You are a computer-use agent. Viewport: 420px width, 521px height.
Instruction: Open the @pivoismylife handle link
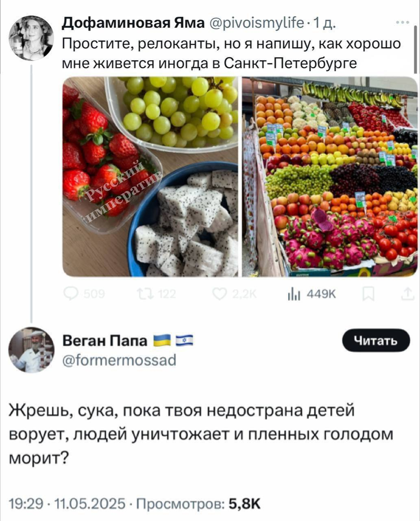(x=256, y=24)
